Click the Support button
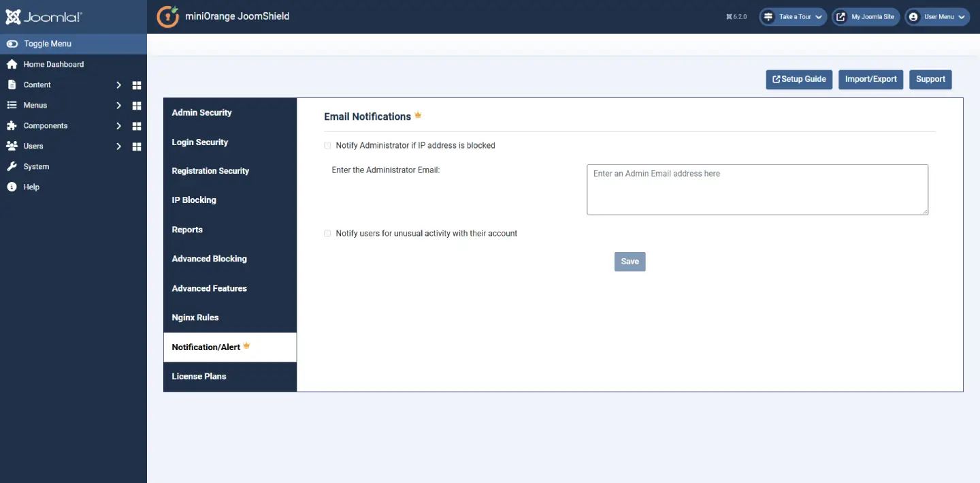 (x=930, y=79)
